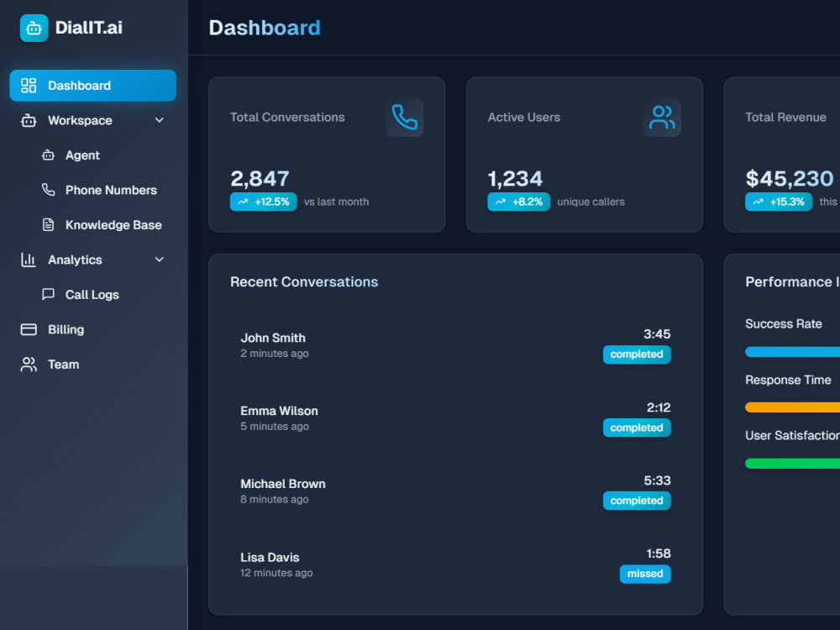Click the DialIT.ai robot logo icon
The width and height of the screenshot is (840, 630).
click(x=34, y=28)
